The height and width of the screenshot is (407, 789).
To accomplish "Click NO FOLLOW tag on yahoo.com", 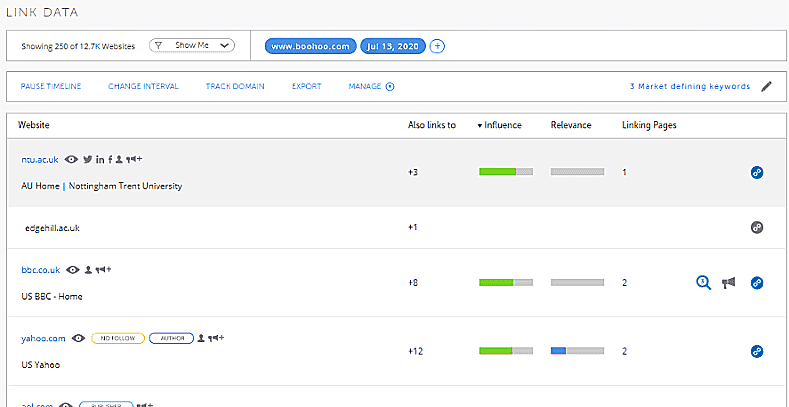I will (118, 338).
